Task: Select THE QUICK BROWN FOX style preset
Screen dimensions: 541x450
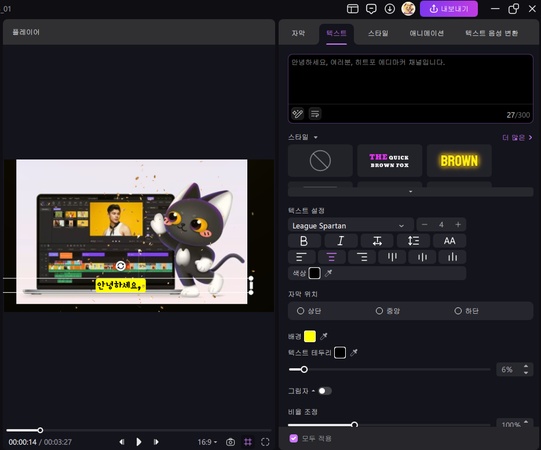Action: point(390,160)
